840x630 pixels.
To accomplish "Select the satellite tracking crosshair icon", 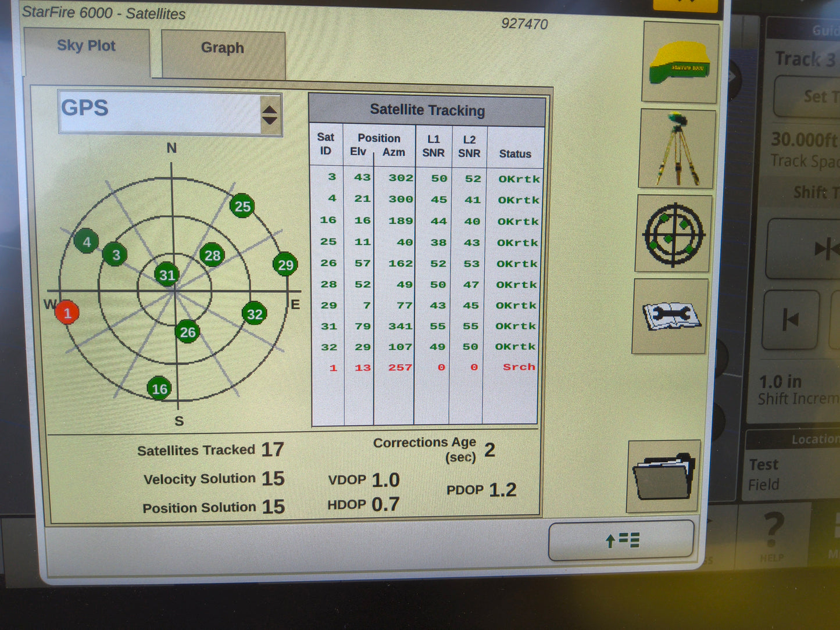I will pyautogui.click(x=673, y=235).
